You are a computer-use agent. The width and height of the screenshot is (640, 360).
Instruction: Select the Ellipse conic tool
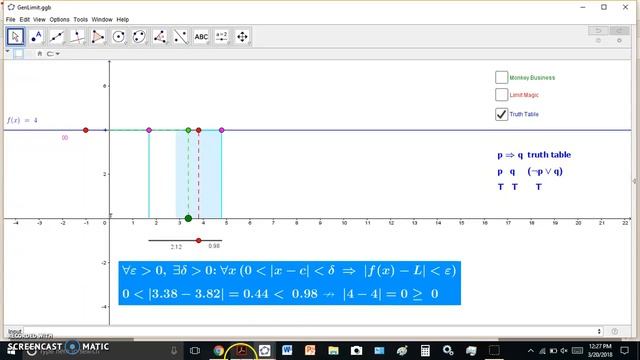[x=139, y=37]
